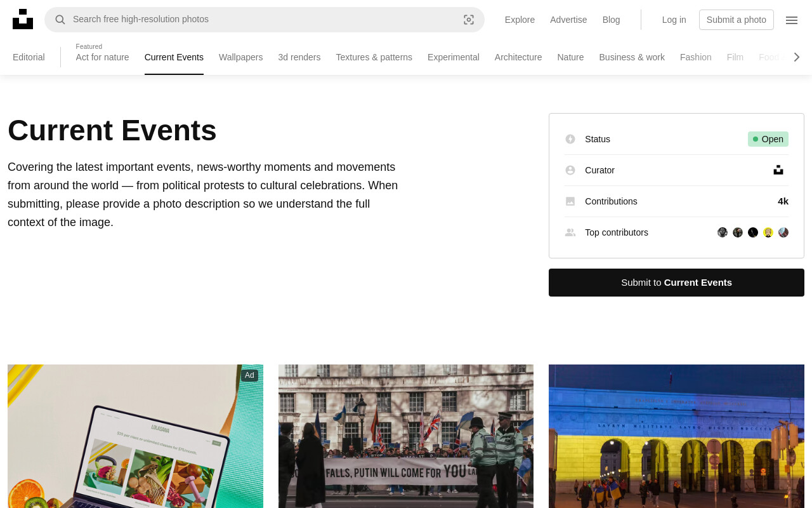Click the Top contributors people icon
The image size is (812, 508).
coord(570,232)
